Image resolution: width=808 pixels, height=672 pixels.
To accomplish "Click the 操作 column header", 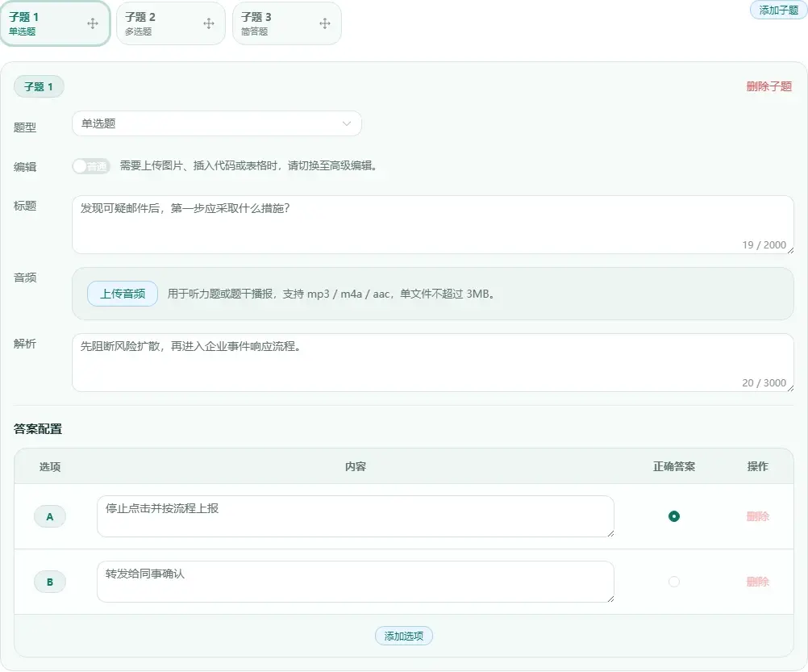I will click(757, 466).
